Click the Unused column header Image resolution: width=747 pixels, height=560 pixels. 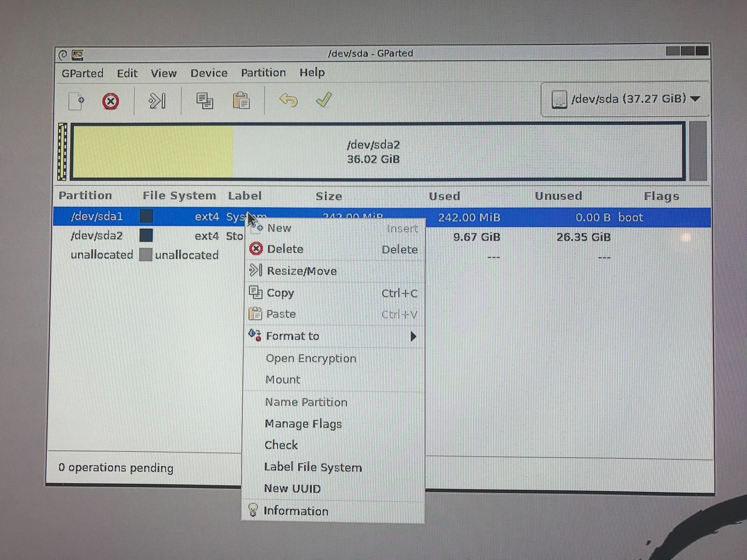[x=558, y=196]
